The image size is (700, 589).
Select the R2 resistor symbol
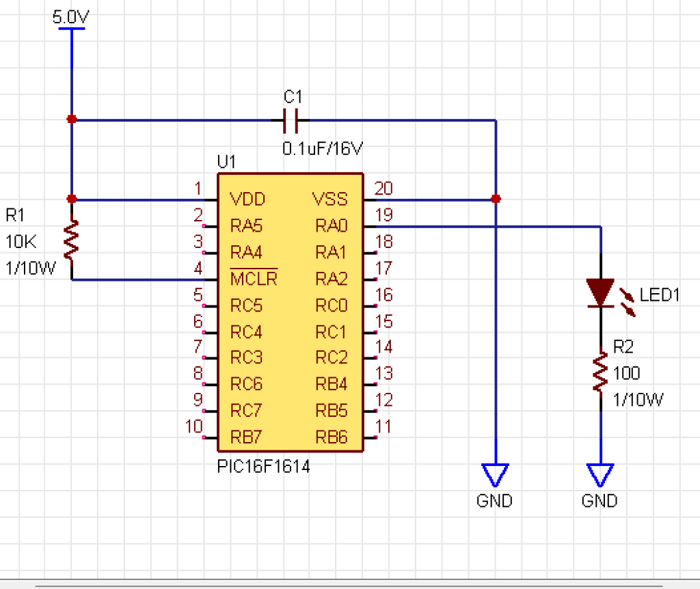pyautogui.click(x=601, y=372)
